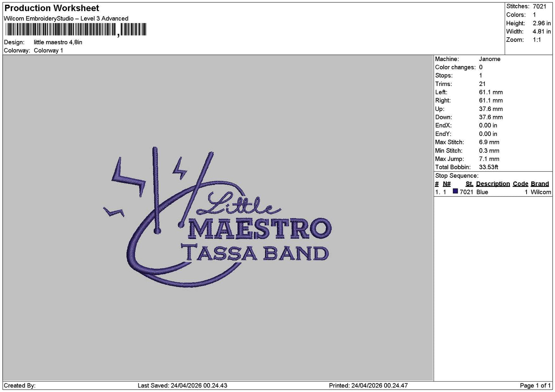
Task: Click the Height value '2.96 in'
Action: coord(542,23)
